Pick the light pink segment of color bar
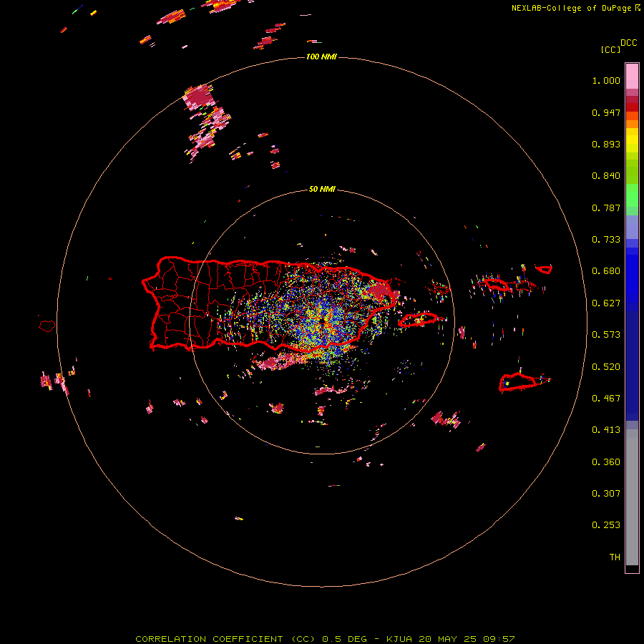644x644 pixels. [632, 76]
